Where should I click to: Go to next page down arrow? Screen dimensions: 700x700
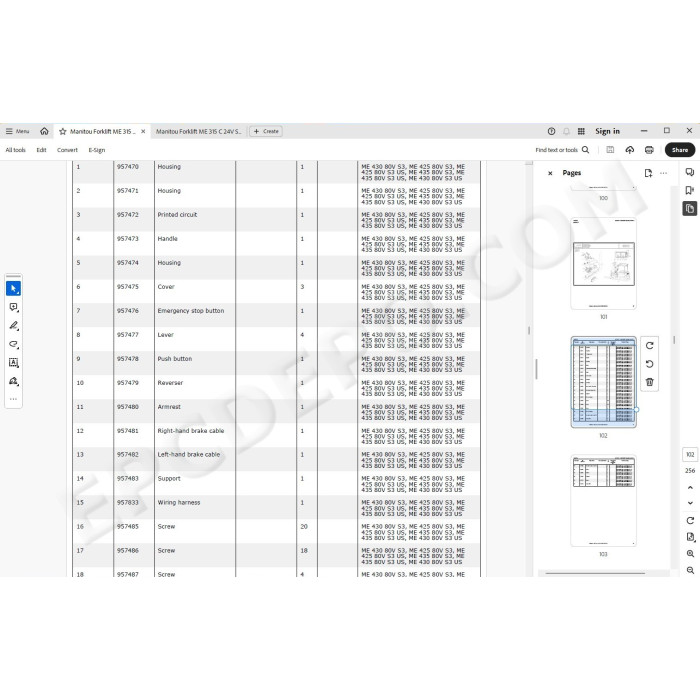(x=690, y=503)
